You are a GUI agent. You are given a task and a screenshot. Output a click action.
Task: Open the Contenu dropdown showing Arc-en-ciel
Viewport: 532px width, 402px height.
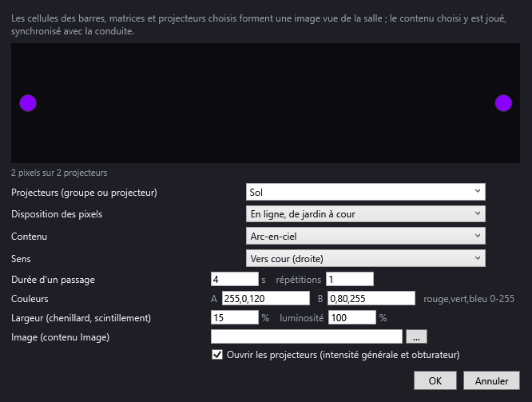[365, 236]
